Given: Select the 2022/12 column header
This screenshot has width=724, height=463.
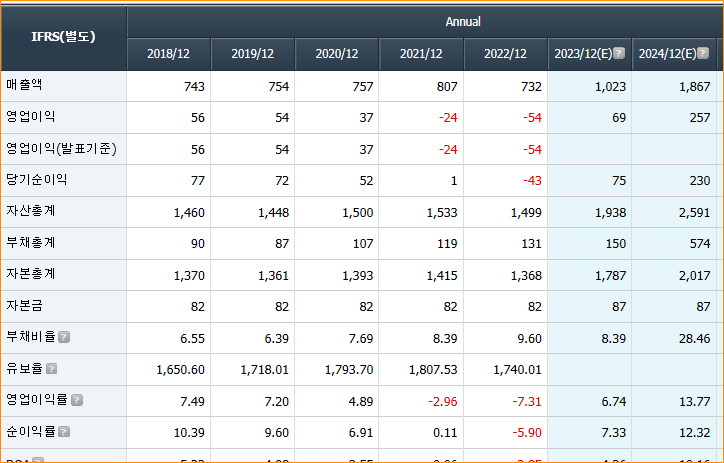Looking at the screenshot, I should [506, 54].
